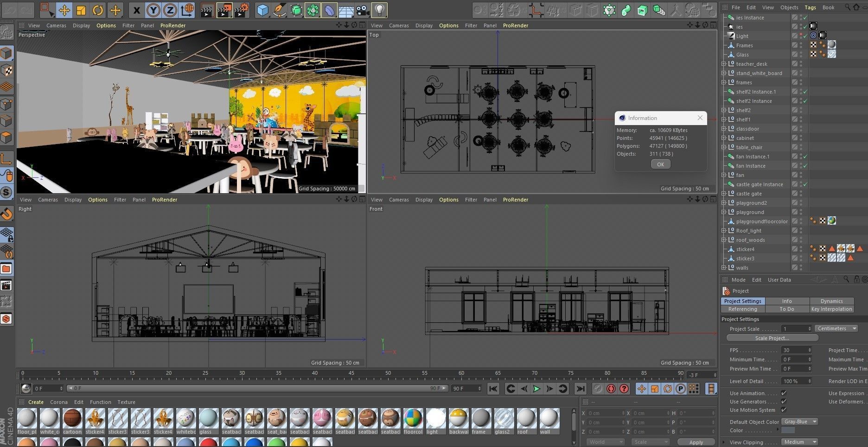The width and height of the screenshot is (868, 447).
Task: Open the View Clipping Medium dropdown
Action: point(800,442)
